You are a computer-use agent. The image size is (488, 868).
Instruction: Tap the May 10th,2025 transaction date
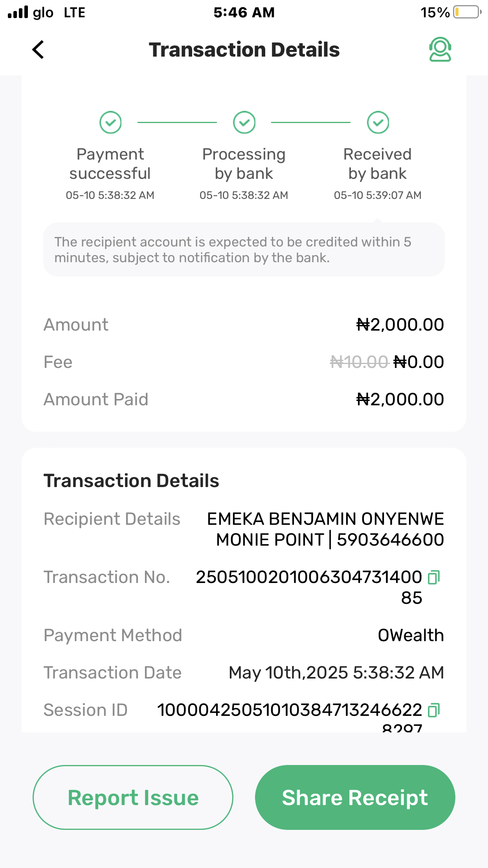[x=336, y=673]
